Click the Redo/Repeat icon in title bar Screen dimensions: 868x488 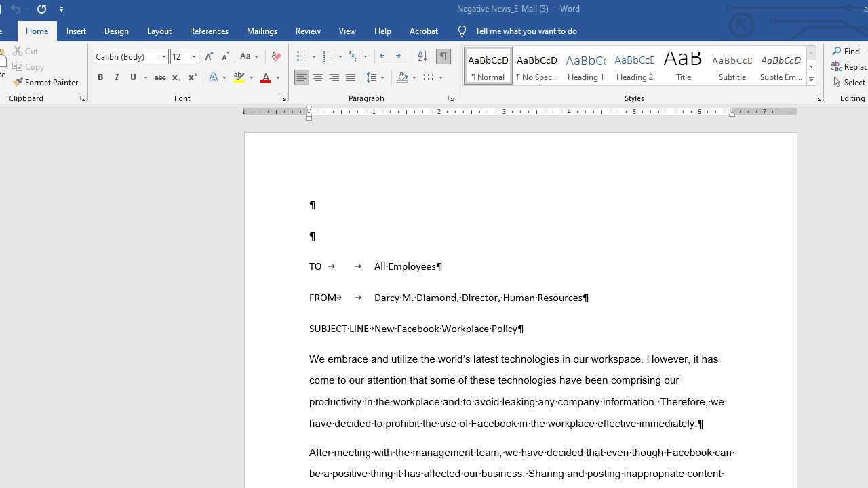[x=41, y=9]
